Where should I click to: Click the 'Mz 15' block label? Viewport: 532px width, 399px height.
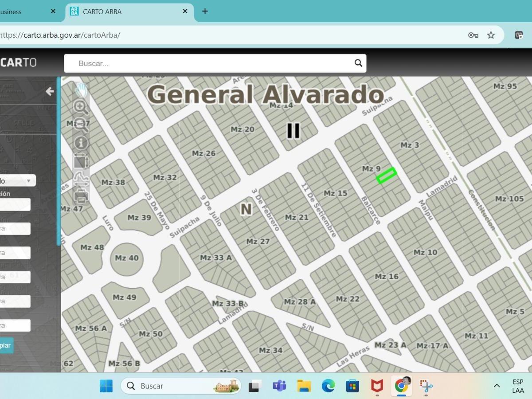point(336,193)
